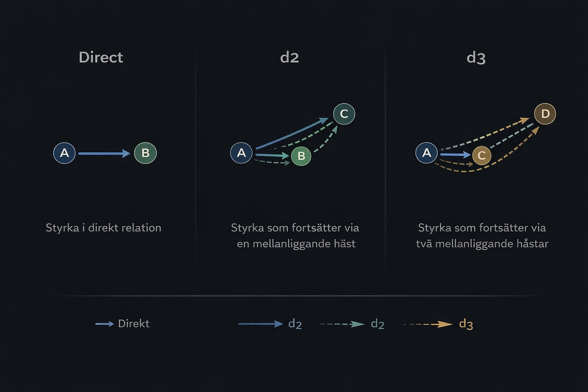Screen dimensions: 588x392
Task: Click node A in the d2 diagram
Action: tap(241, 153)
